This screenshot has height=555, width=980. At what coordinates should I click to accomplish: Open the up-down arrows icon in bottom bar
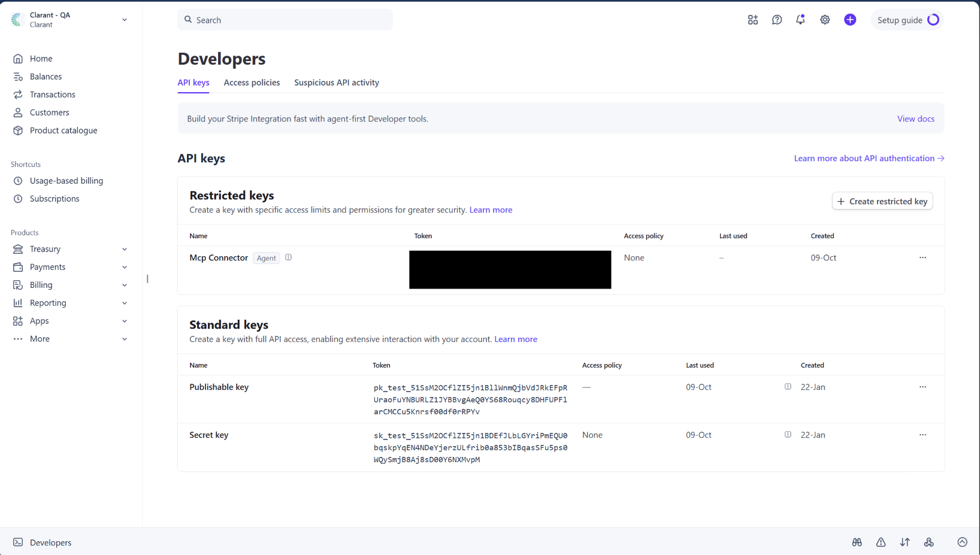pyautogui.click(x=905, y=542)
